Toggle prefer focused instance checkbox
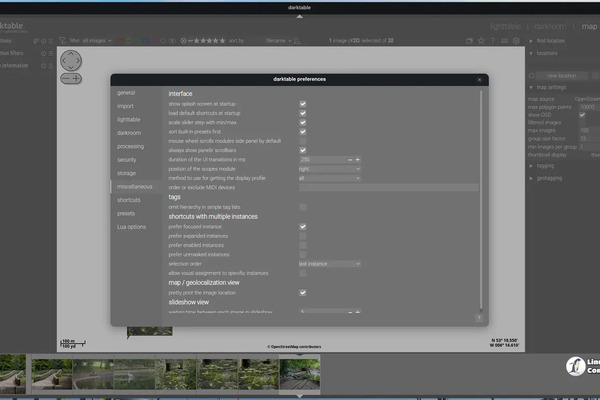The image size is (600, 400). 303,227
